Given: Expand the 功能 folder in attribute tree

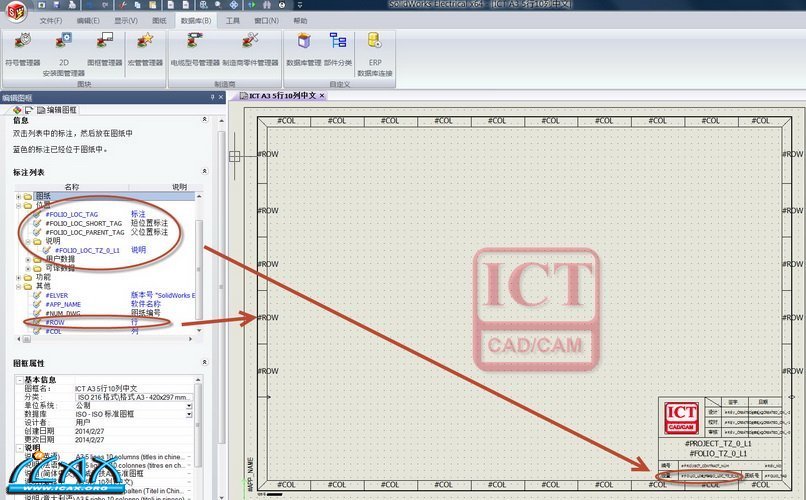Looking at the screenshot, I should tap(19, 277).
